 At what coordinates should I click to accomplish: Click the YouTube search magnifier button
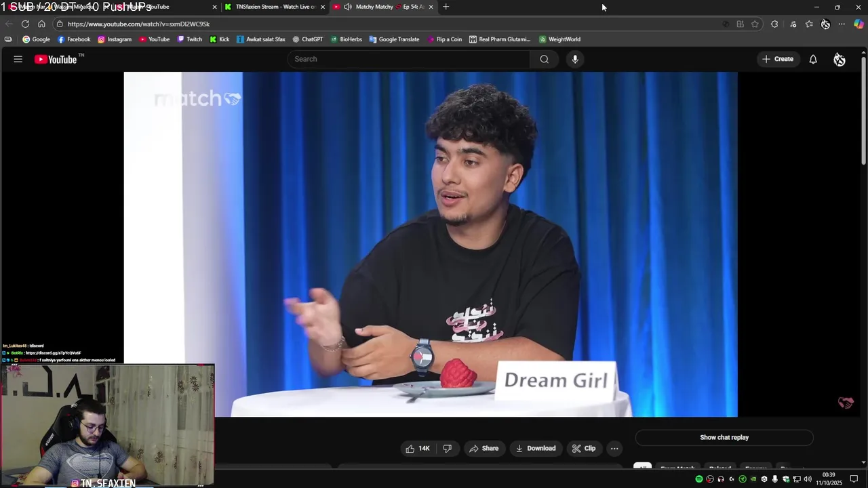[544, 59]
